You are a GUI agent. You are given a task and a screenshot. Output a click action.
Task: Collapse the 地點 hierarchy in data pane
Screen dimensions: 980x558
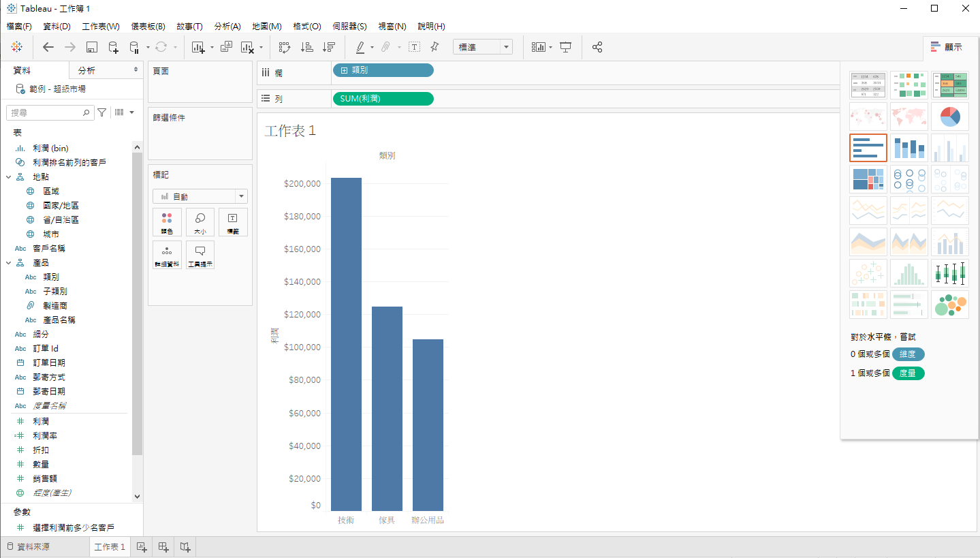[9, 177]
